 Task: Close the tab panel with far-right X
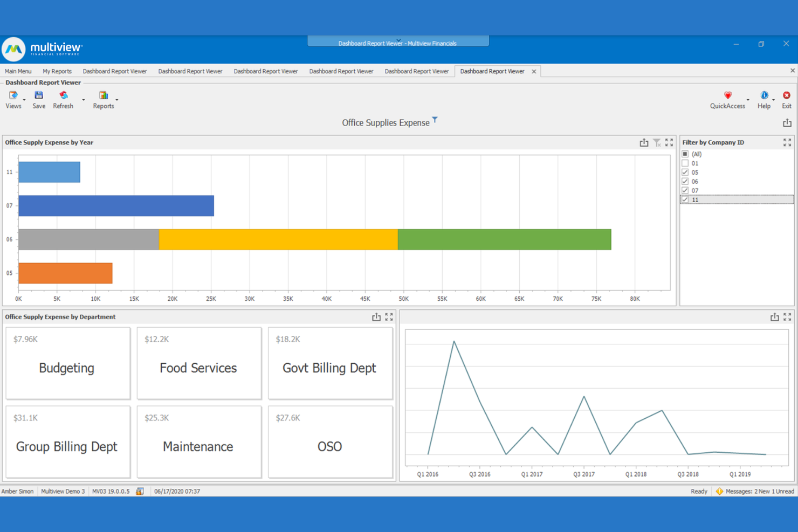tap(793, 71)
